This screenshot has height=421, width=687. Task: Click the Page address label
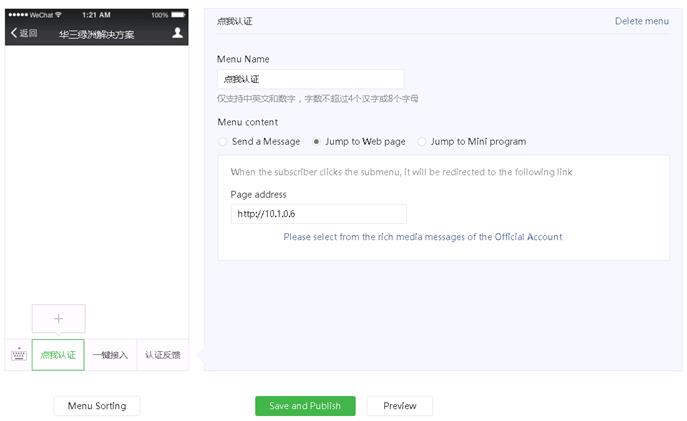pos(259,195)
